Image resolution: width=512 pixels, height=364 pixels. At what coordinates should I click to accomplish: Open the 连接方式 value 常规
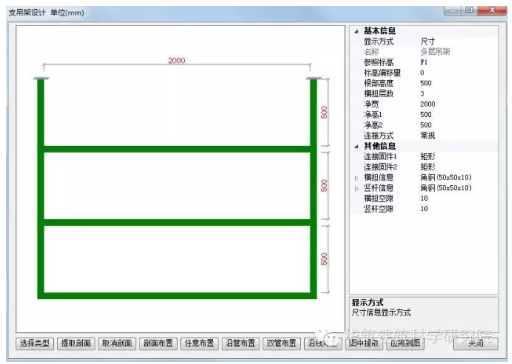pos(428,136)
